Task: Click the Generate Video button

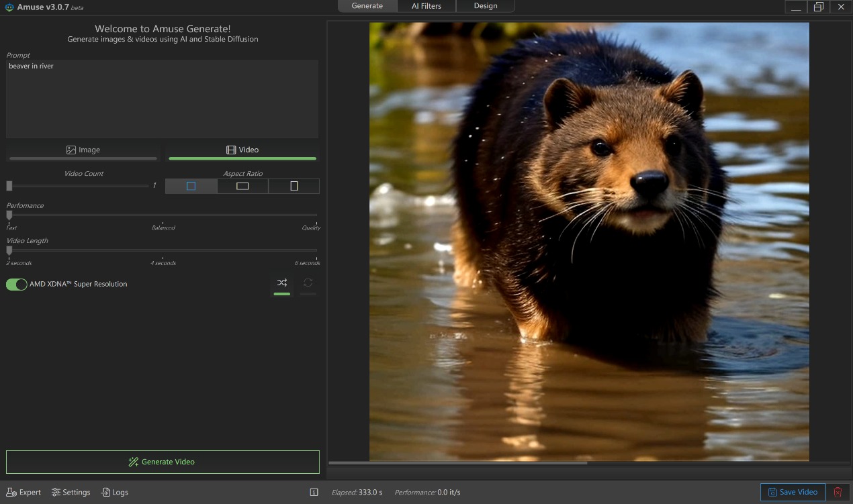Action: [x=163, y=462]
